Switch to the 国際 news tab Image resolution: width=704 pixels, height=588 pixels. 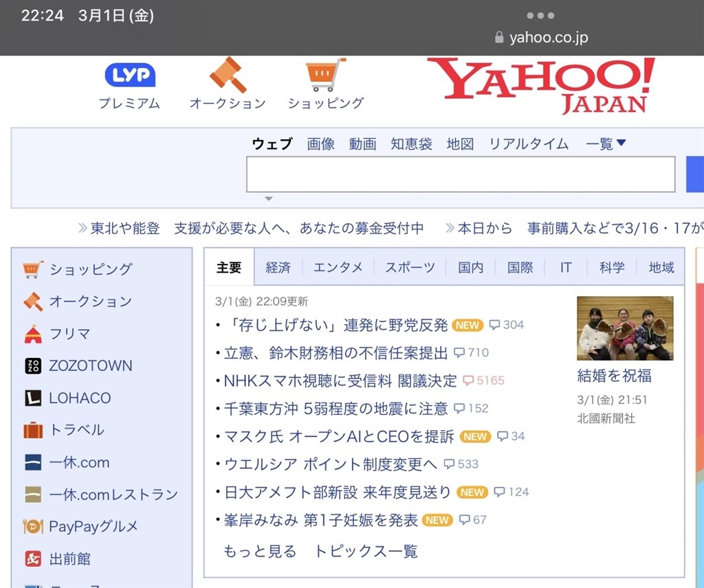coord(520,267)
